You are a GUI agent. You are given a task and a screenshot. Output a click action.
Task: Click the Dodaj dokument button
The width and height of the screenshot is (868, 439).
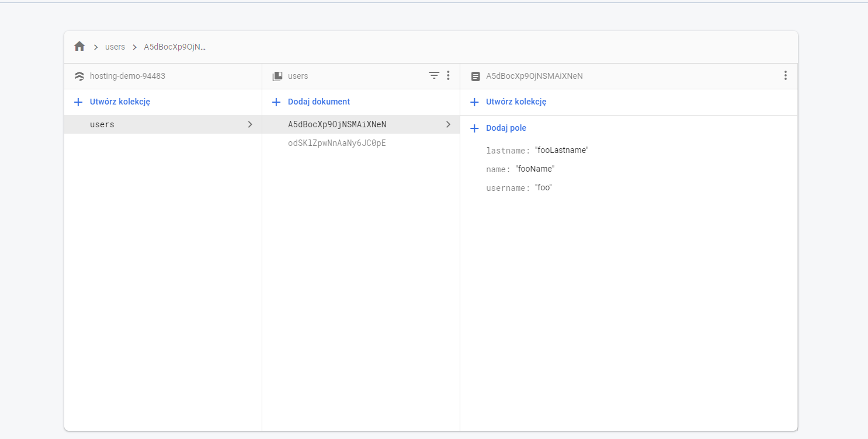318,102
